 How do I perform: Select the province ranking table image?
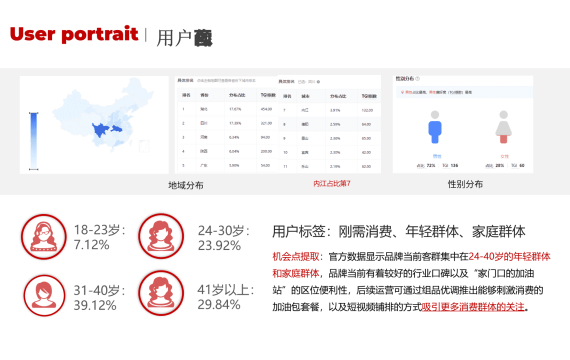226,125
